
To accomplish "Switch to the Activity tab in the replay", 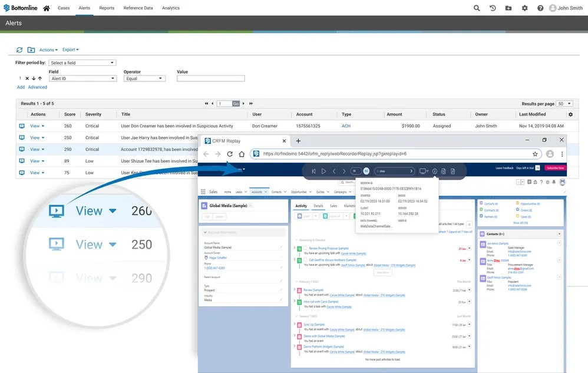I will pyautogui.click(x=301, y=206).
